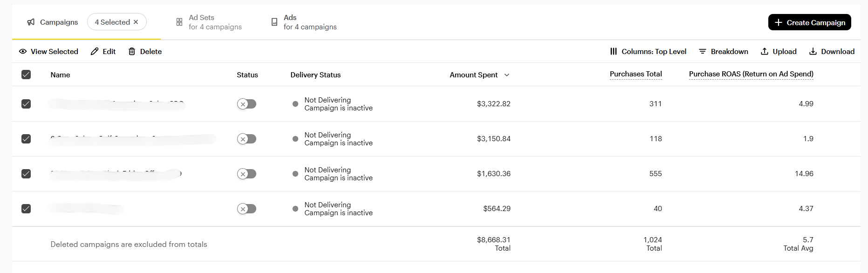Sort by Amount Spent chevron arrow
The image size is (868, 273).
507,75
